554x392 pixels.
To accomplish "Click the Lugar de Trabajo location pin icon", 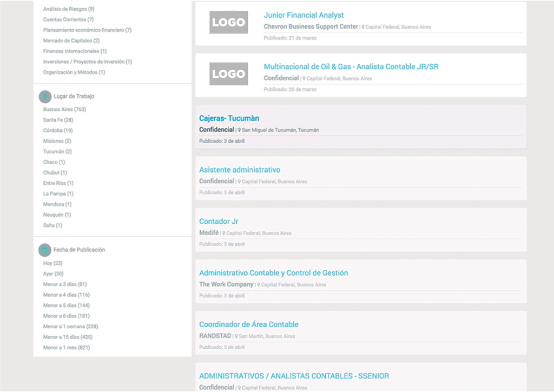I will tap(45, 97).
